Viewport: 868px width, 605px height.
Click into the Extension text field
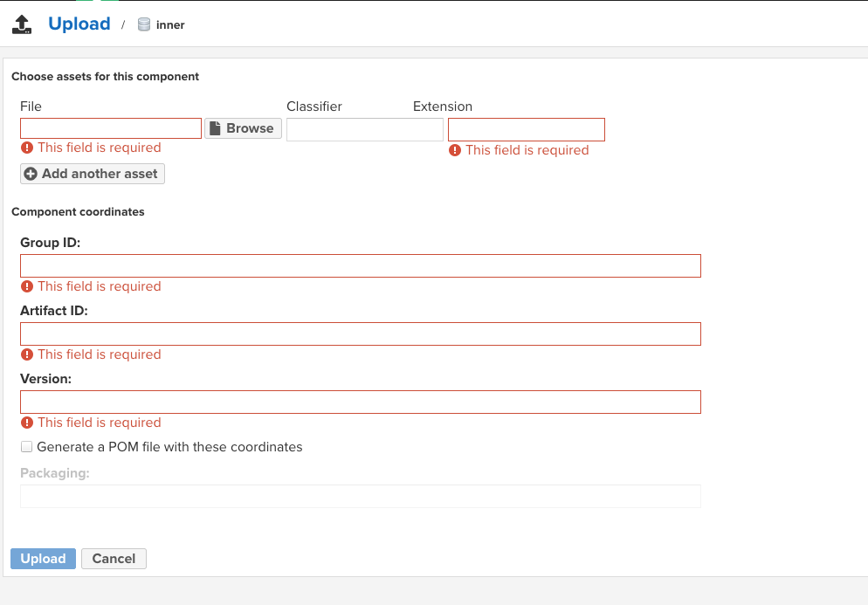coord(526,129)
